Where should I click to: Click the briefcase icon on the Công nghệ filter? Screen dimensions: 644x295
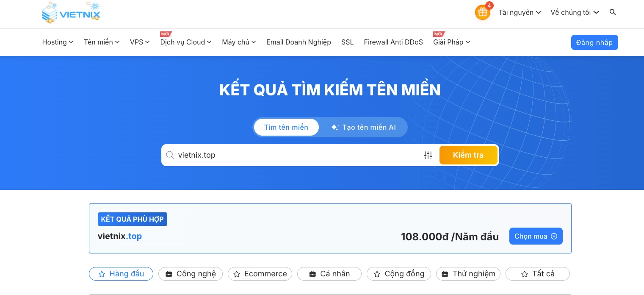[169, 274]
